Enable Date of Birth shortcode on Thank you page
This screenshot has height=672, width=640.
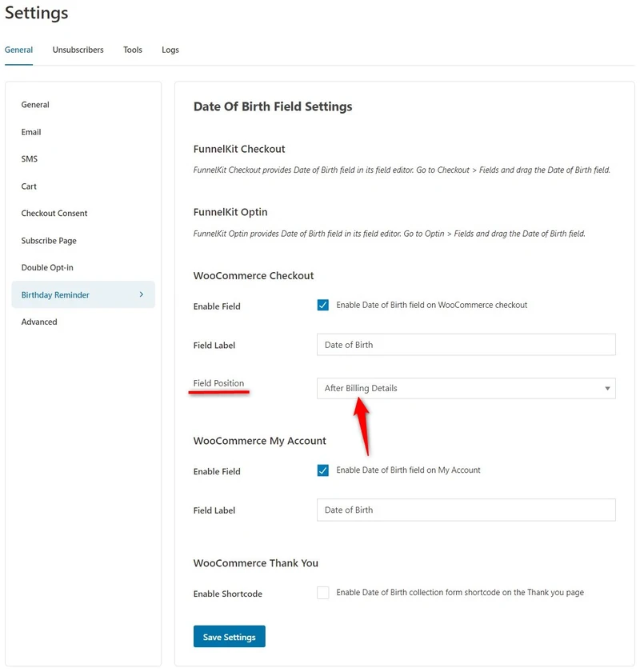(322, 593)
